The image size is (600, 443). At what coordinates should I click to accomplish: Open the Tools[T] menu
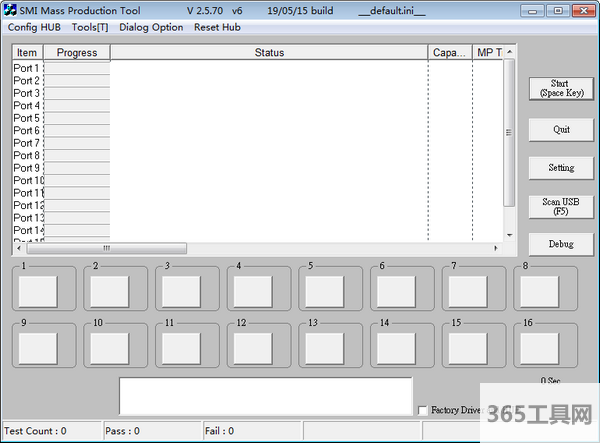pos(90,27)
